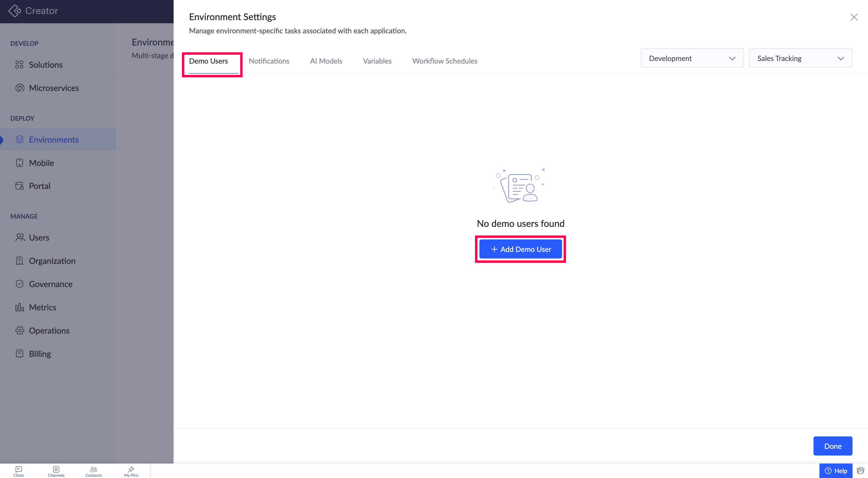
Task: Open Governance shield icon
Action: tap(20, 284)
